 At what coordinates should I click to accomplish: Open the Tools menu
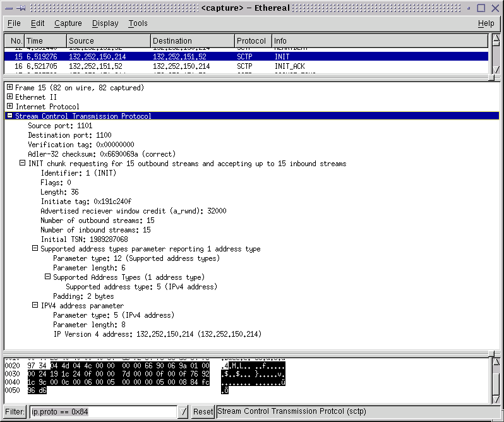pos(138,23)
